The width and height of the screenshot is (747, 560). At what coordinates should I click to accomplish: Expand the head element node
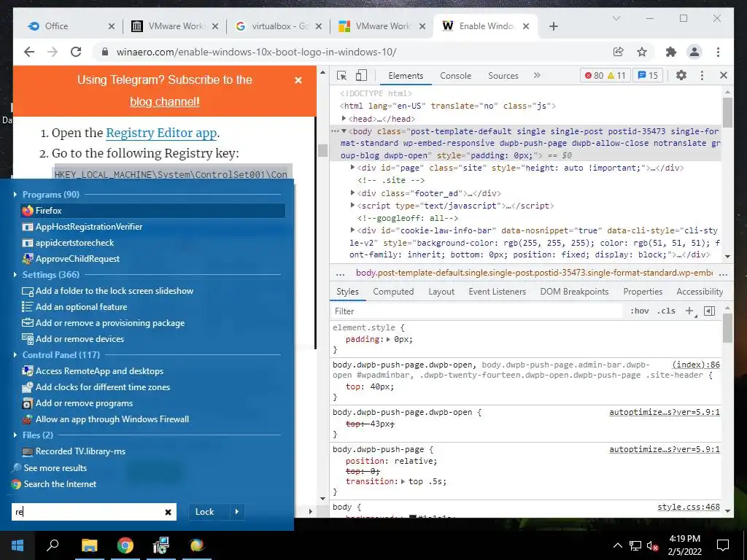click(x=344, y=119)
